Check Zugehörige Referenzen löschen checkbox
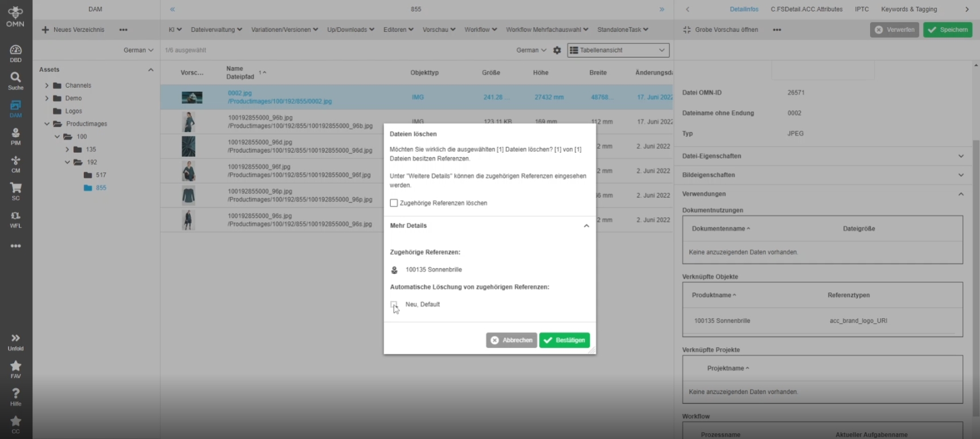This screenshot has height=439, width=980. [x=394, y=203]
